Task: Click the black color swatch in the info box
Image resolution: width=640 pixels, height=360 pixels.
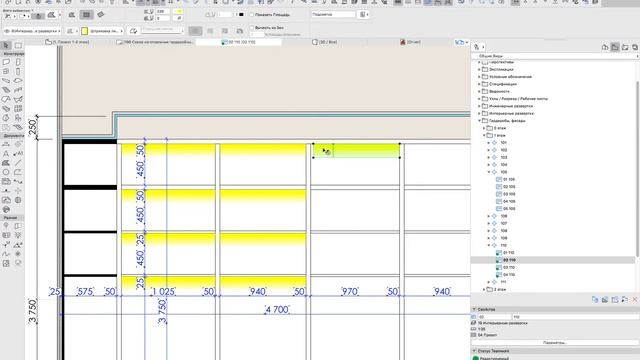Action: (x=241, y=15)
